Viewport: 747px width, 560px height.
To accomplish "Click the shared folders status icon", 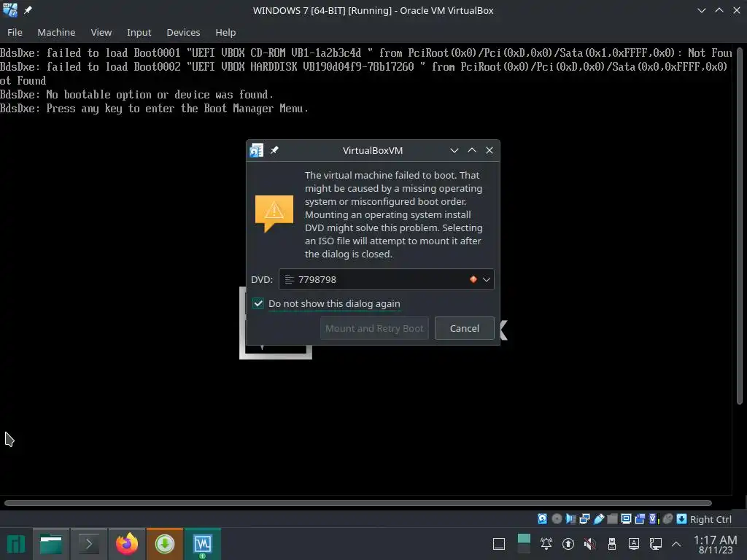I will [612, 518].
